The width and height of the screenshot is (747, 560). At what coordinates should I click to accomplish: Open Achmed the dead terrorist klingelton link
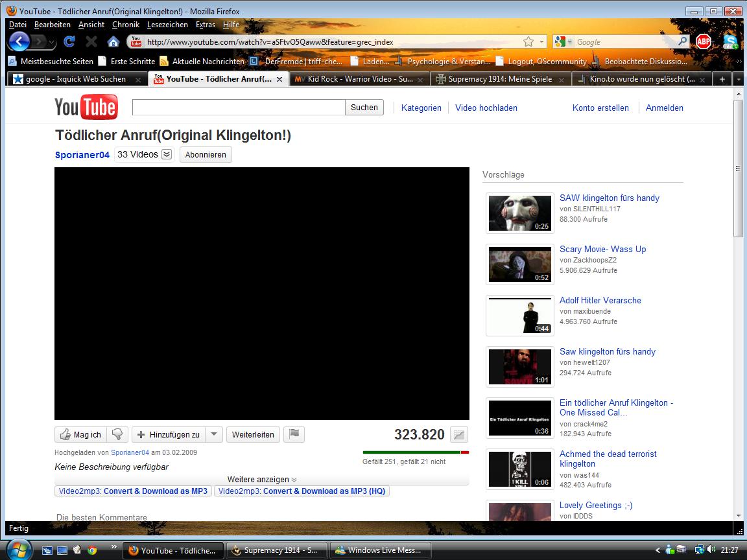point(608,459)
